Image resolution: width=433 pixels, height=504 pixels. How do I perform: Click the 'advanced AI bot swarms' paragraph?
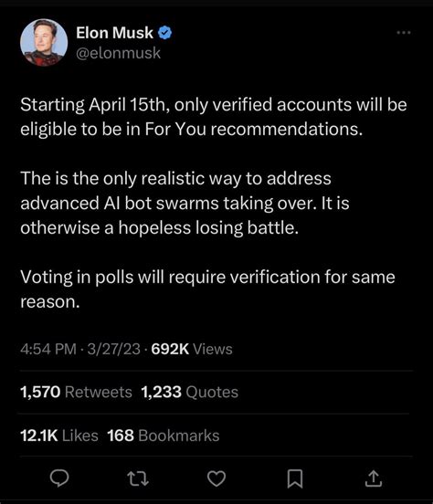(185, 203)
